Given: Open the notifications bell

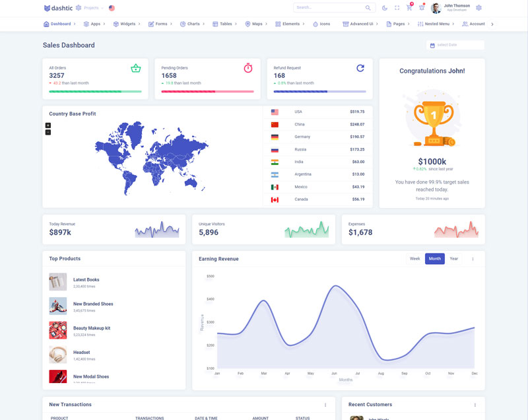Looking at the screenshot, I should pyautogui.click(x=421, y=8).
